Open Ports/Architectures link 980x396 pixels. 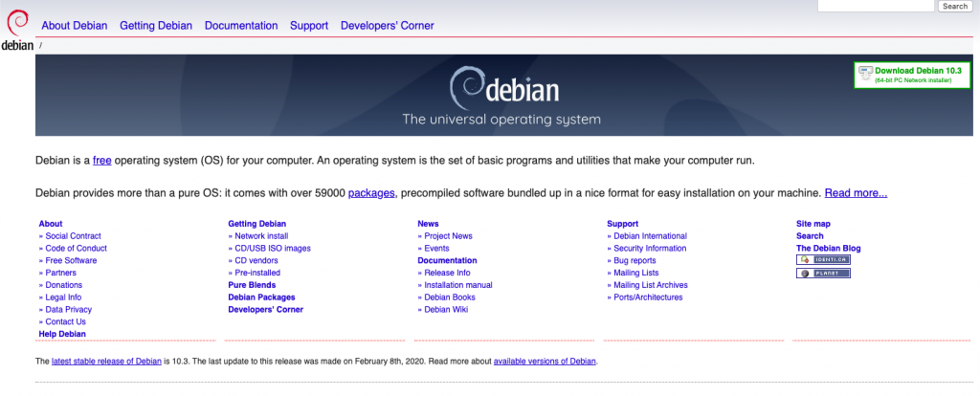coord(648,297)
